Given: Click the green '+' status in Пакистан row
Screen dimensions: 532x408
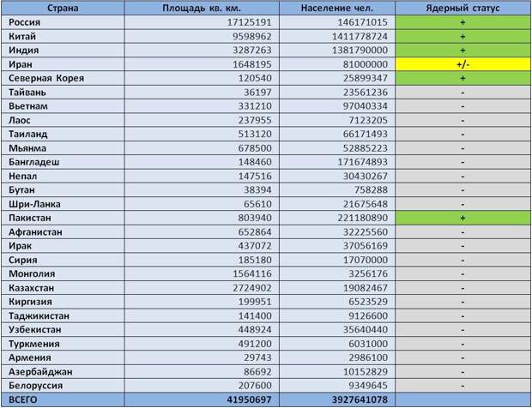Looking at the screenshot, I should pyautogui.click(x=462, y=218).
